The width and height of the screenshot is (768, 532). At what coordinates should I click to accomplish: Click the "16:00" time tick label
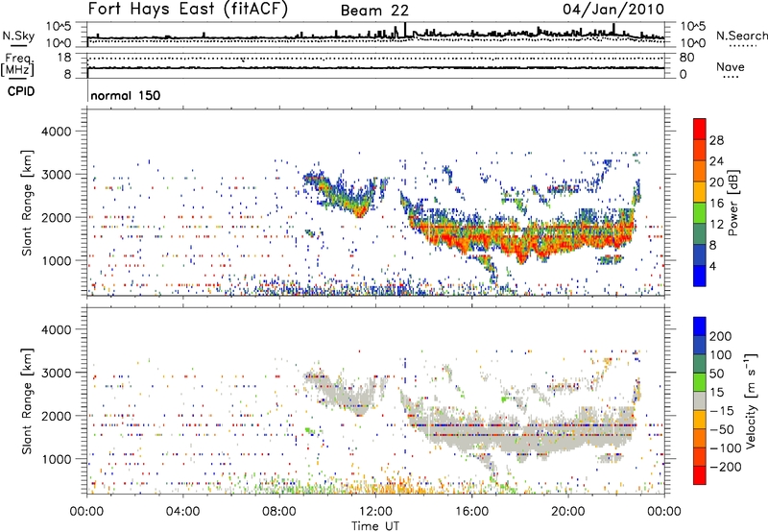(x=471, y=512)
